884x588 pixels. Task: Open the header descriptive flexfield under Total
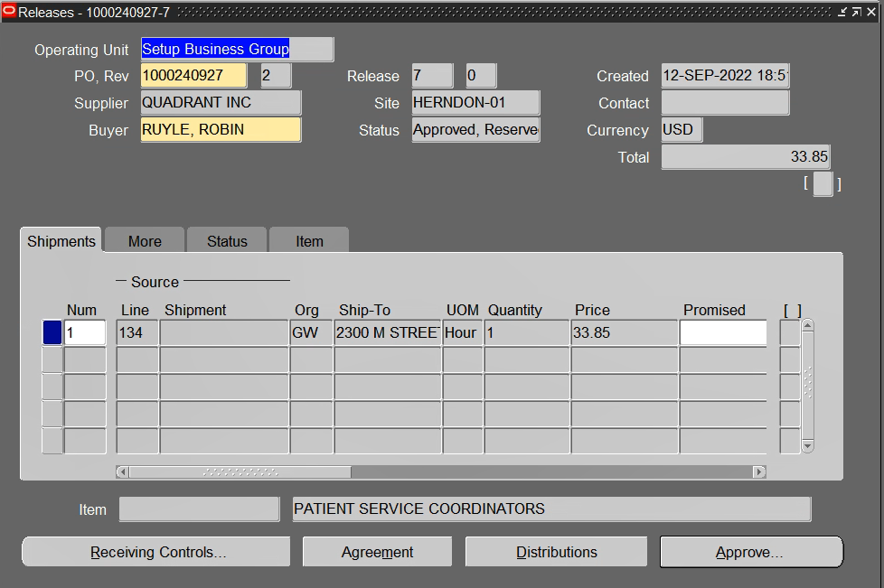click(x=822, y=183)
